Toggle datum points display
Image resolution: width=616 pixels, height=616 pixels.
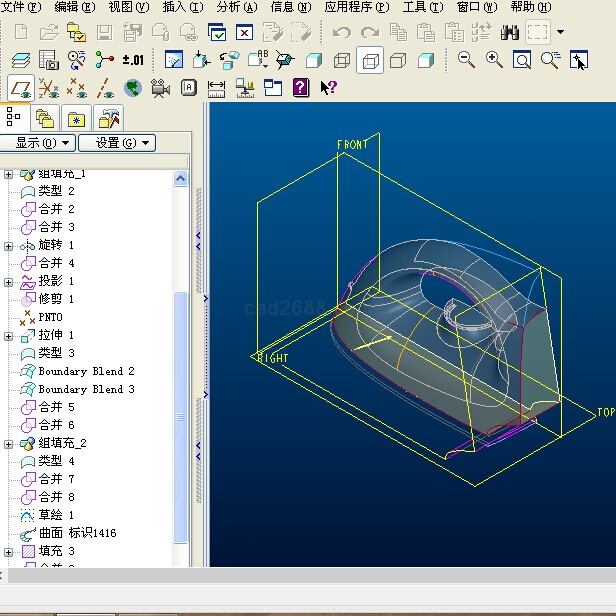[x=76, y=88]
